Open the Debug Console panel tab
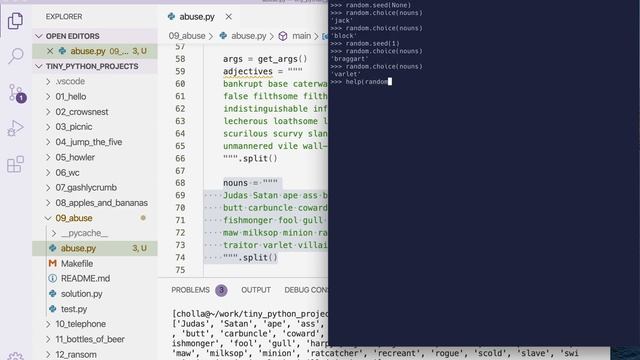Screen dimensions: 640x360 click(x=306, y=290)
